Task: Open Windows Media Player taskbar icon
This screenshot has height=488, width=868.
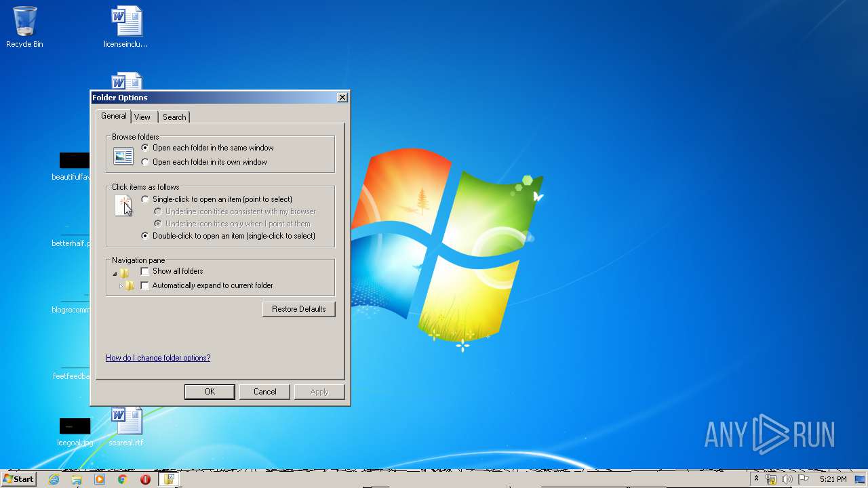Action: (x=100, y=479)
